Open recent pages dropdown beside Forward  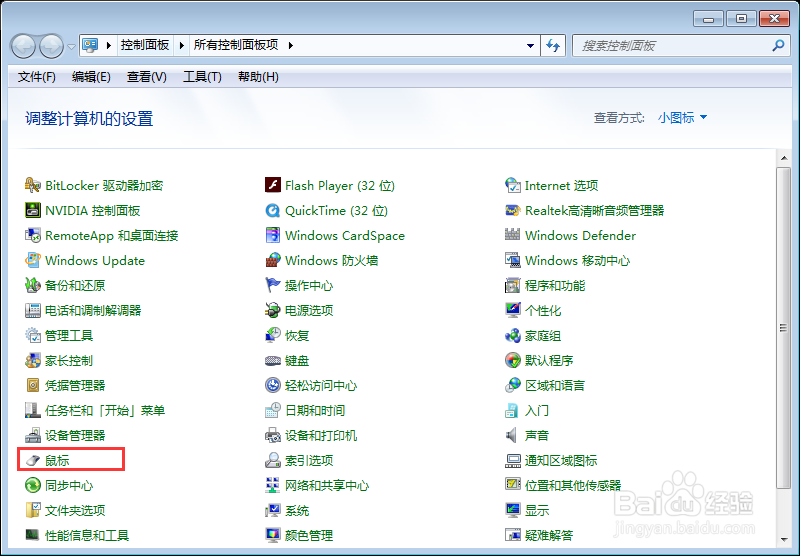click(71, 46)
